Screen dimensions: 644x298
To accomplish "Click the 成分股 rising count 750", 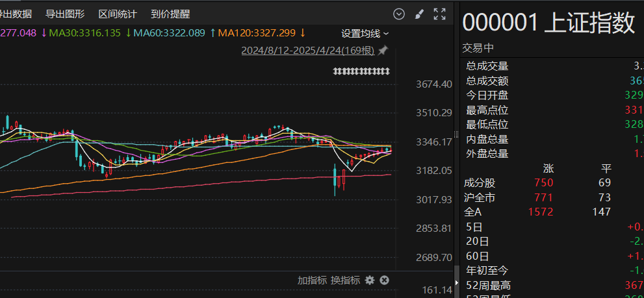I will 544,183.
